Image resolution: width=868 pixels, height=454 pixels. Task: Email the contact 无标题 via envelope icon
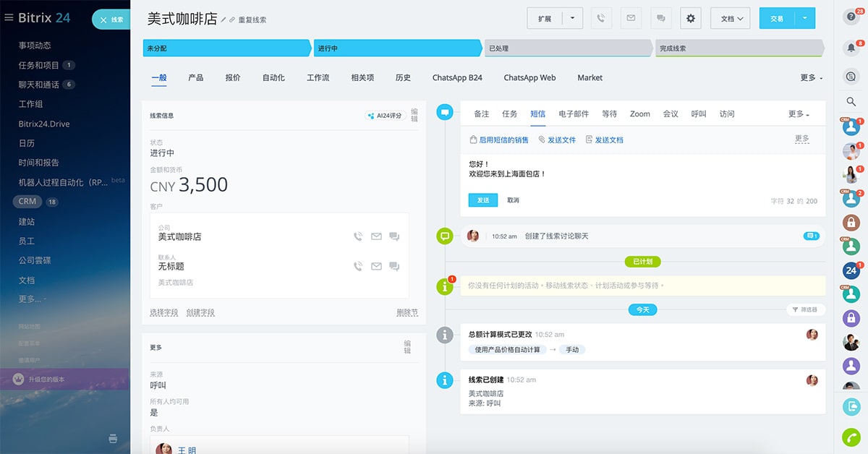click(376, 266)
